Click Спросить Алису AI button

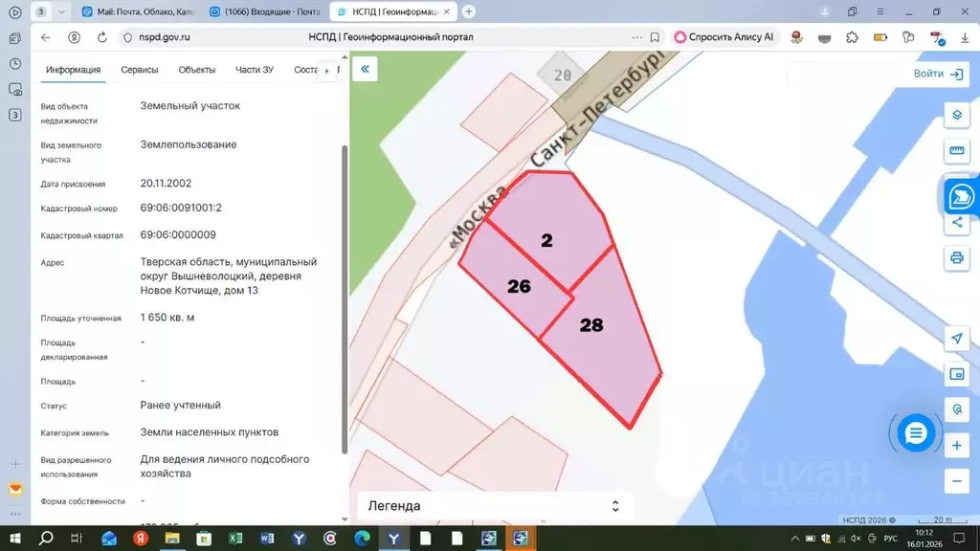(724, 37)
